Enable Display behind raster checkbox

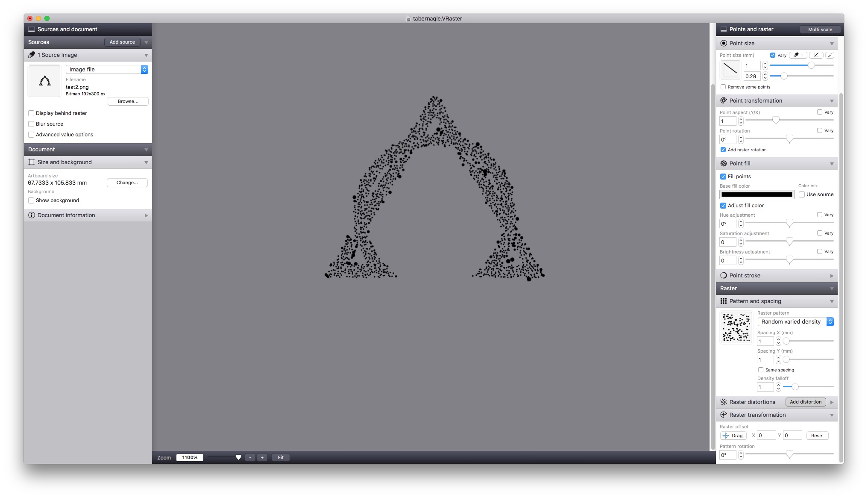coord(31,113)
